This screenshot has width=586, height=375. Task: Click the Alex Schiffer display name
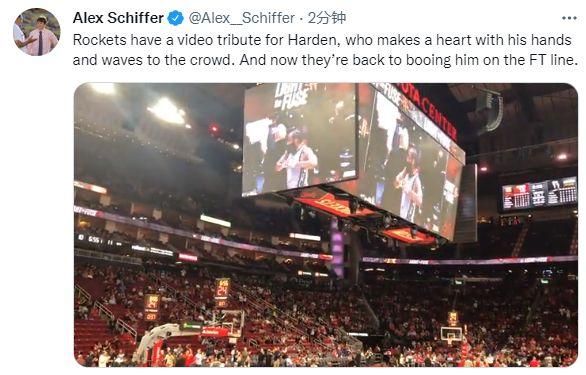pyautogui.click(x=118, y=18)
